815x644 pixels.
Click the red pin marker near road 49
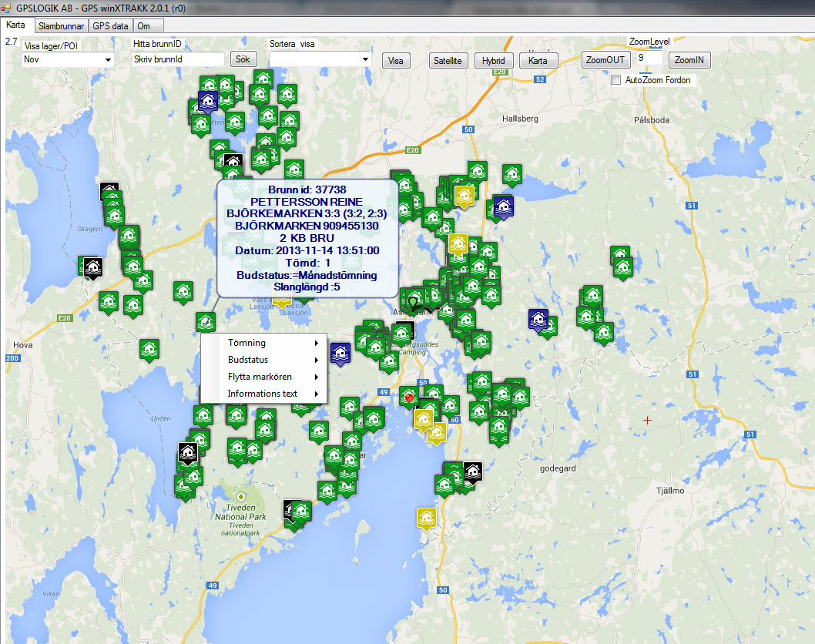tap(409, 397)
